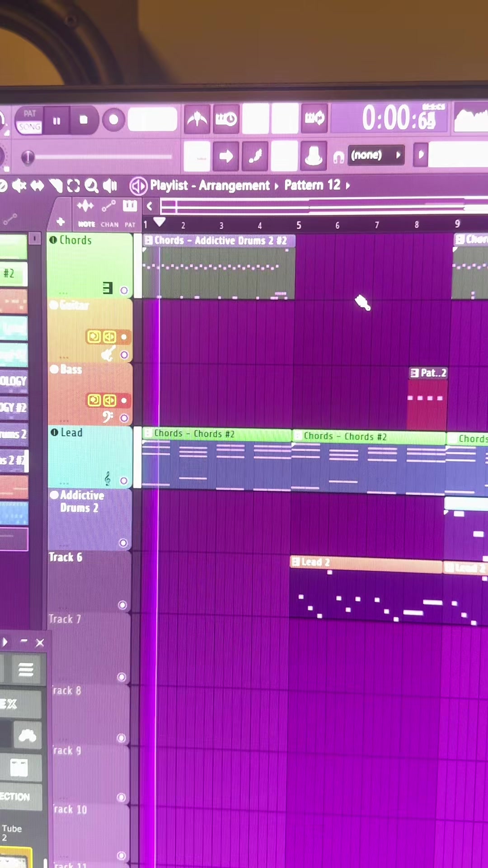Click the note brush icon

255,156
